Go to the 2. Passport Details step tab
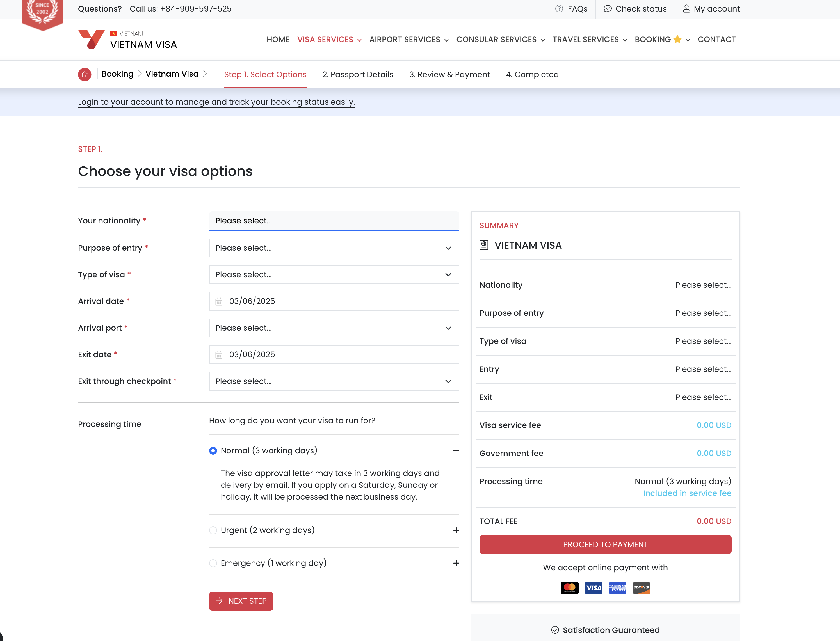 click(x=358, y=74)
